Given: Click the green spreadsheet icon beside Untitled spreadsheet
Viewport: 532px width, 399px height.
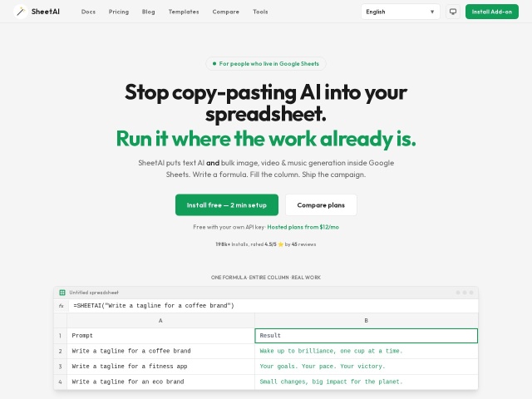Looking at the screenshot, I should [62, 293].
